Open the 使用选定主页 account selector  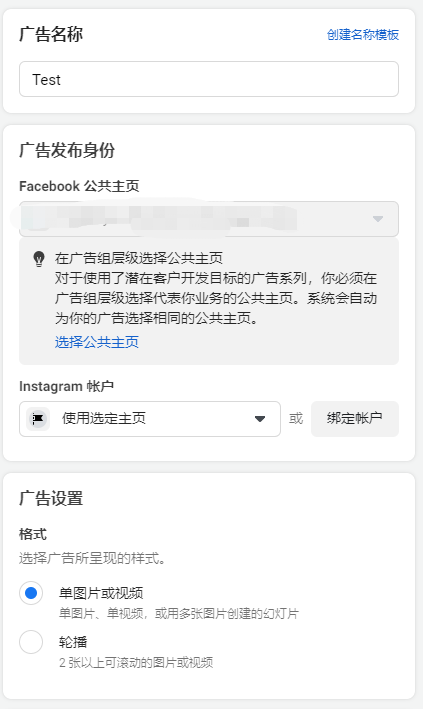(x=150, y=419)
